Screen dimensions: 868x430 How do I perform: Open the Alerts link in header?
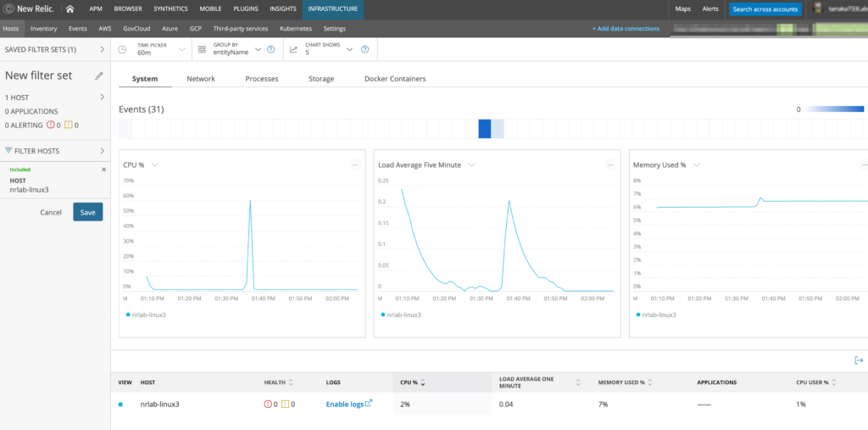pos(710,8)
